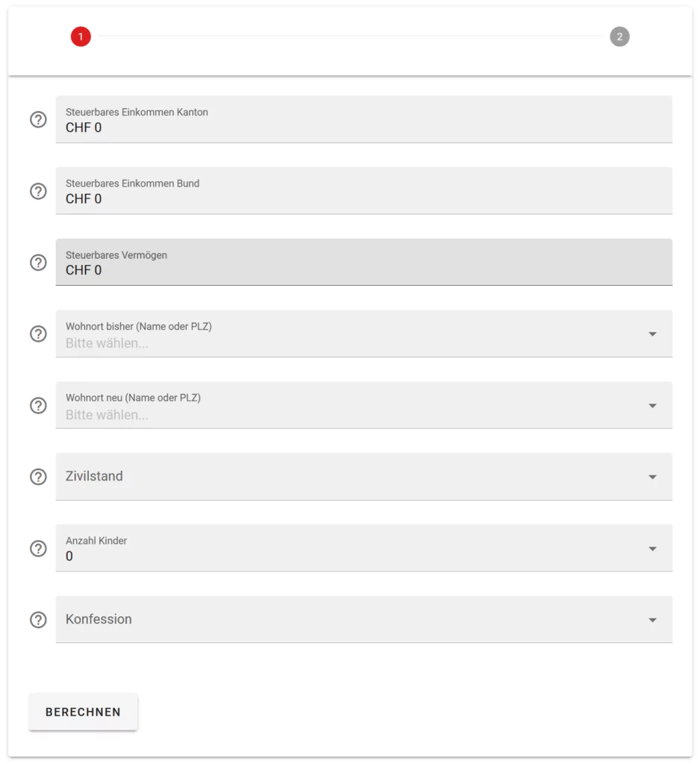700x764 pixels.
Task: Click help icon beside Steuerbares Einkommen Kanton
Action: pyautogui.click(x=38, y=119)
